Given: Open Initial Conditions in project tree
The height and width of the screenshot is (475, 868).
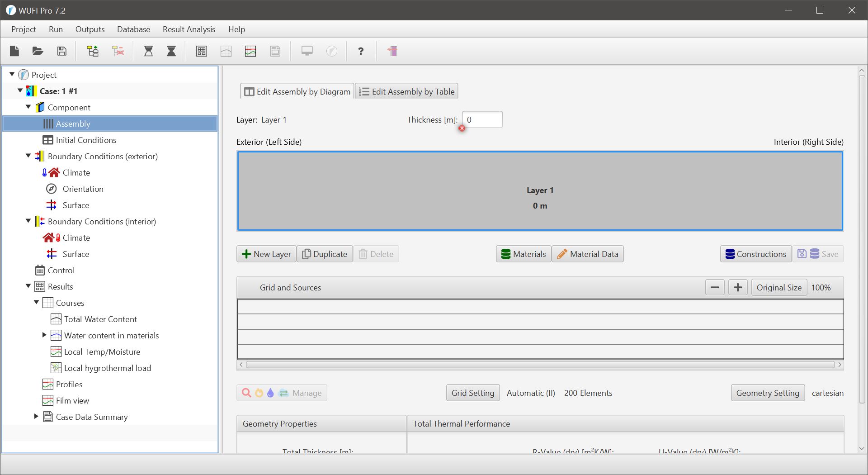Looking at the screenshot, I should [86, 140].
